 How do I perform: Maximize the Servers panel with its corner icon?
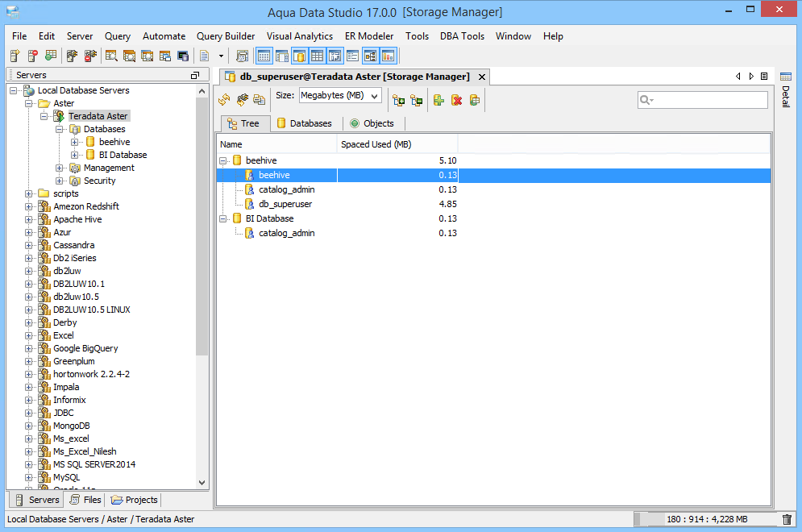195,75
